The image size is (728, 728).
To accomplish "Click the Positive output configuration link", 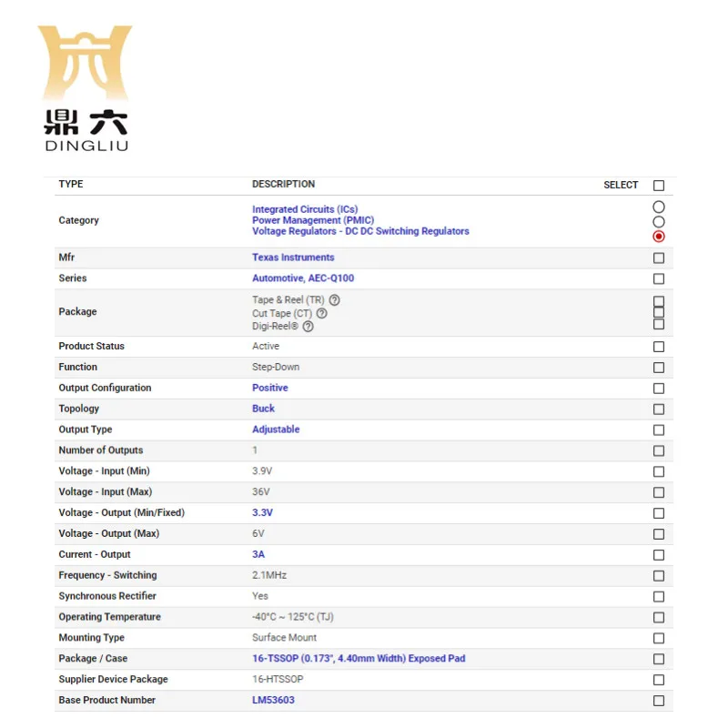I will [x=269, y=388].
